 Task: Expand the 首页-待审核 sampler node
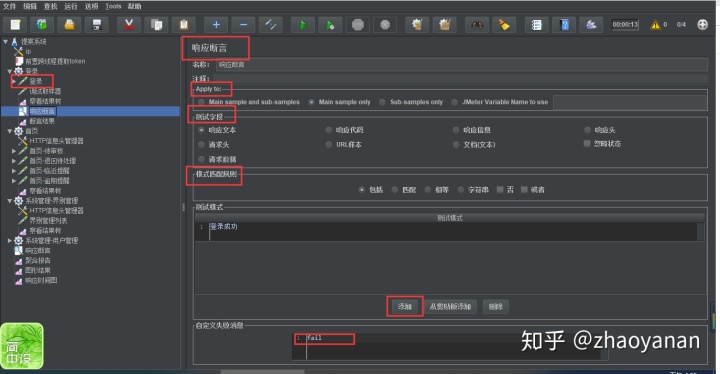pos(14,151)
